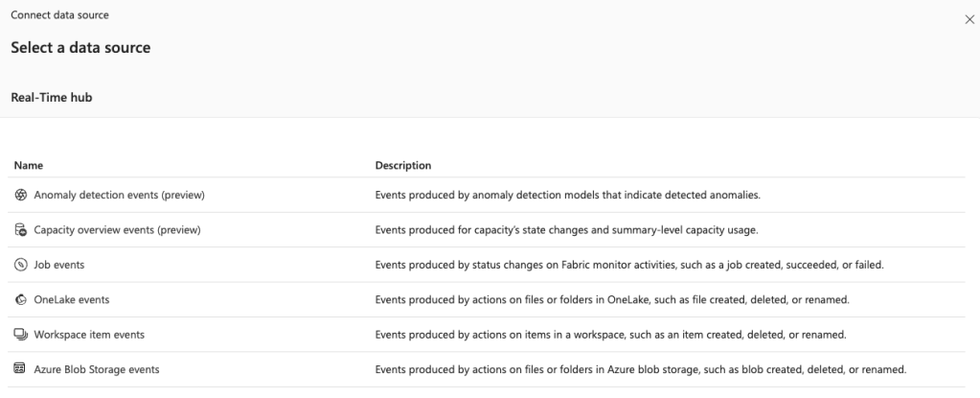Select Anomaly detection events (preview)

coord(120,195)
